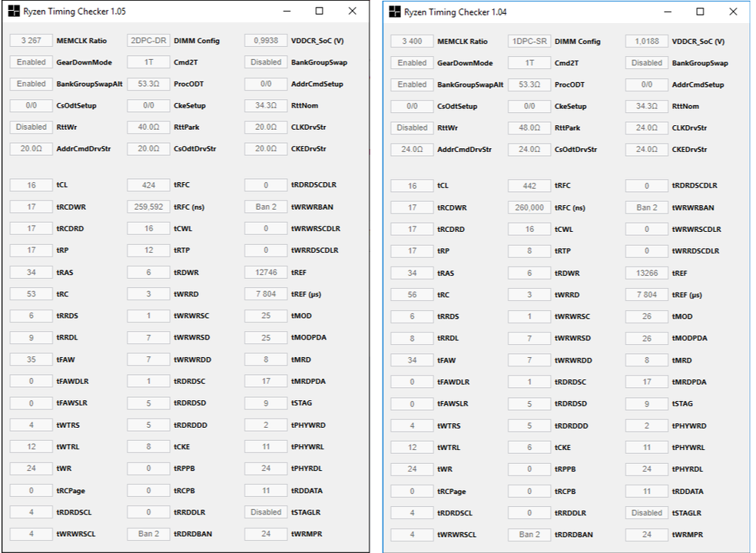The image size is (756, 553).
Task: Select CLKDrvStr 24.0Ω field in 1.04 window
Action: coord(647,127)
